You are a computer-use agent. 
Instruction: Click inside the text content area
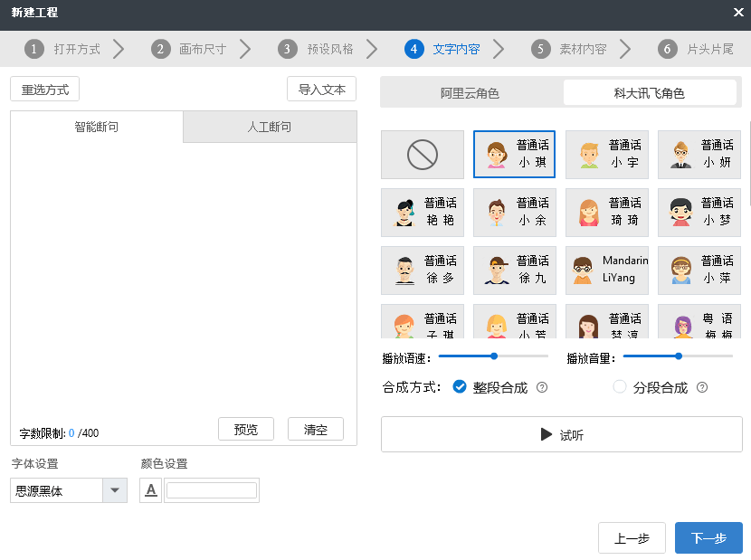(x=184, y=278)
